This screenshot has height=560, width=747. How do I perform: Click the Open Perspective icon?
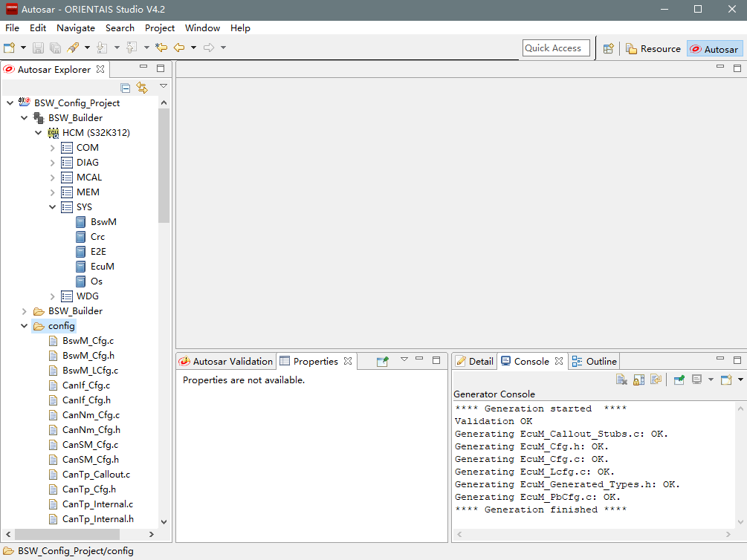coord(608,49)
